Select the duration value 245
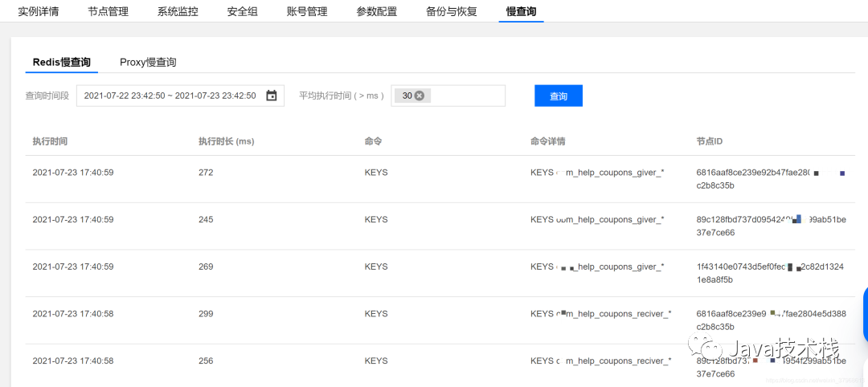 pos(206,219)
